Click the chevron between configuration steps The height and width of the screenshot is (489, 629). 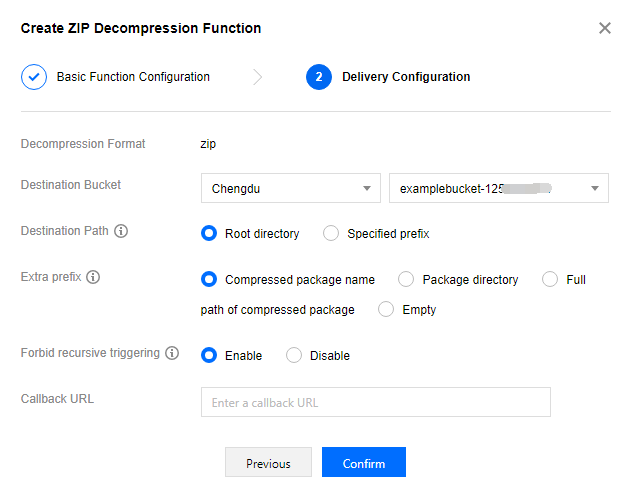point(258,77)
